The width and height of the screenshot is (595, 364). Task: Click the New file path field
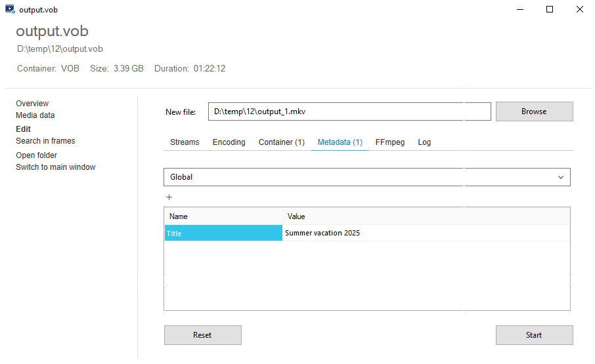pos(349,111)
